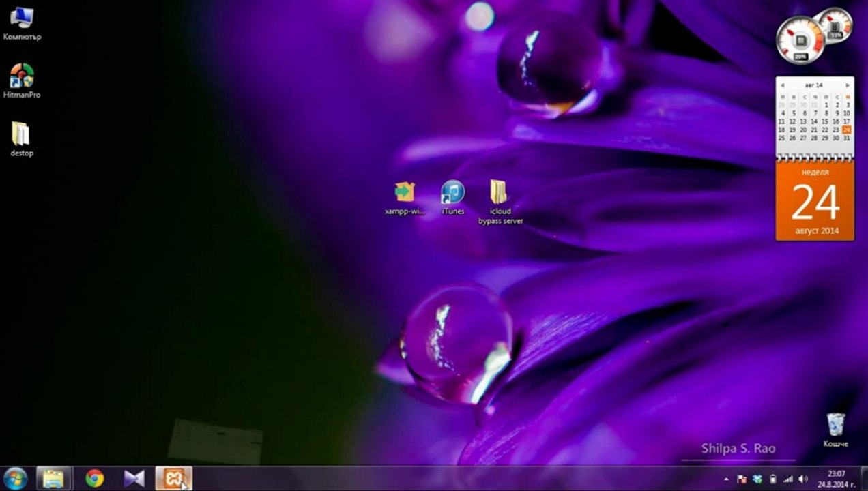Click the Visual Studio taskbar icon

coord(134,479)
